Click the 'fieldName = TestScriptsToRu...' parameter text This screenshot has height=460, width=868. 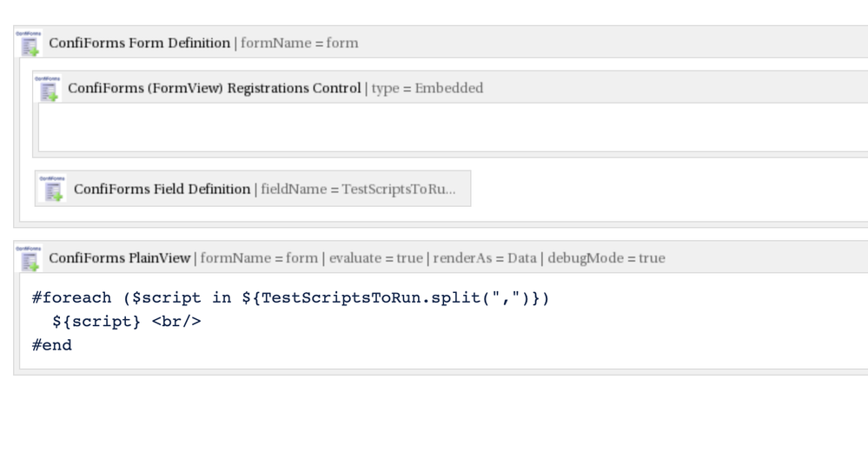[358, 189]
